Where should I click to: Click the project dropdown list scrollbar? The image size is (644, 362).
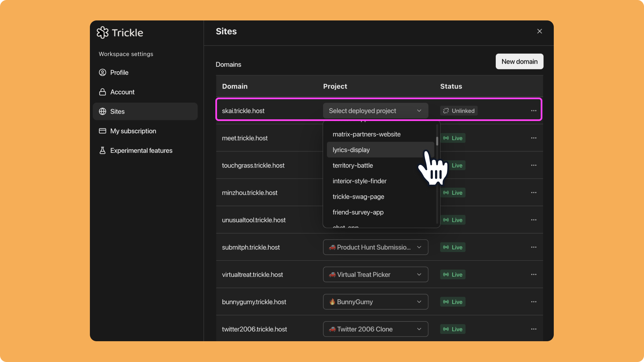click(x=437, y=141)
